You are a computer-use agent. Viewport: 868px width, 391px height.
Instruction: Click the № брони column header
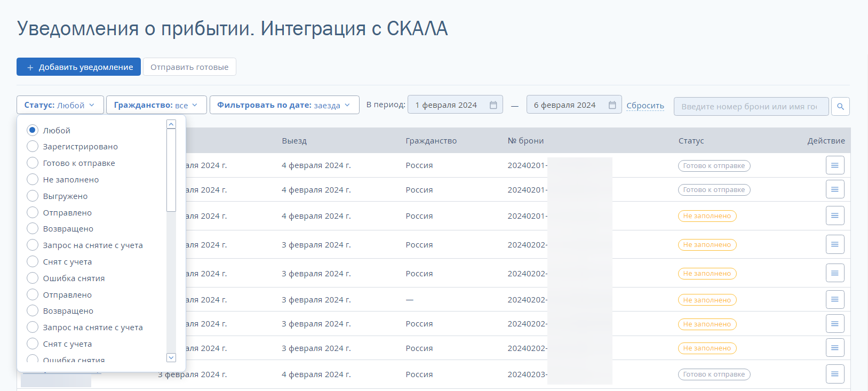(x=525, y=141)
